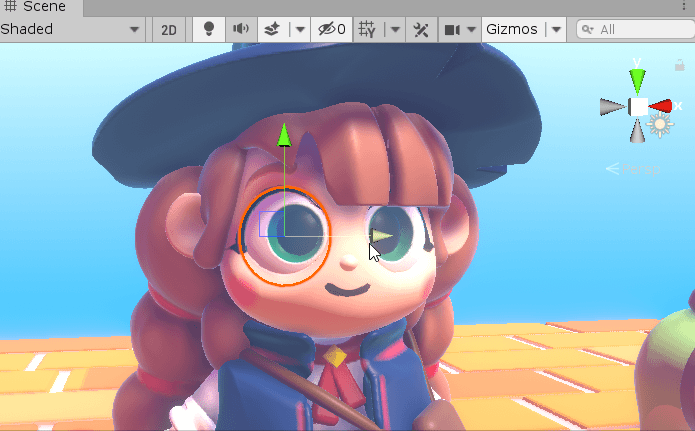Click the red X axis cone on orientation gizmo

click(661, 106)
